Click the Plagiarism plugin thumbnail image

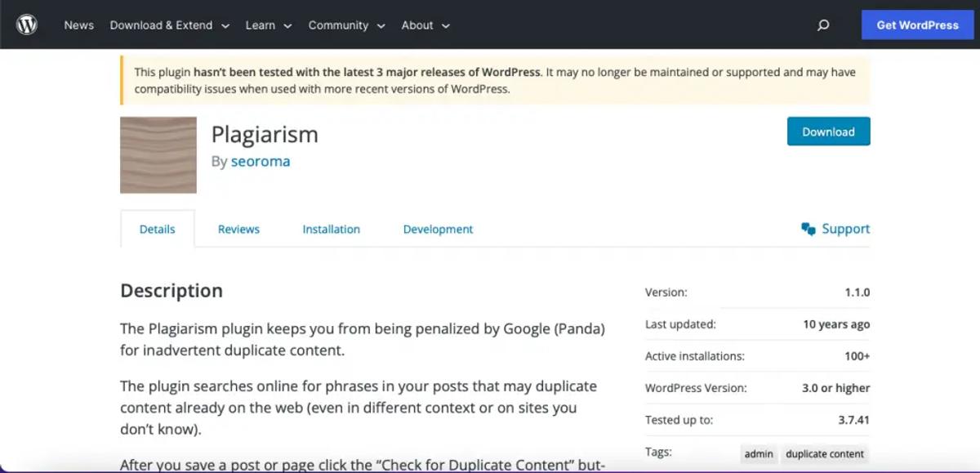pos(158,155)
